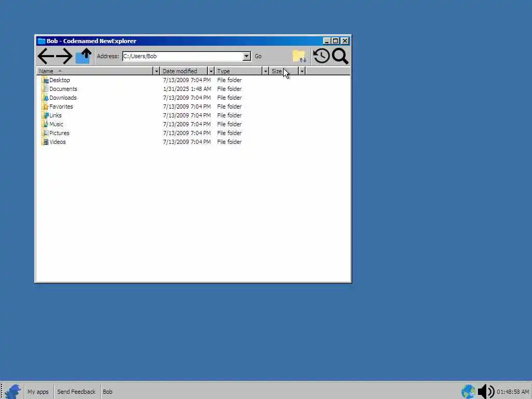
Task: Go back with the left arrow icon
Action: tap(46, 56)
